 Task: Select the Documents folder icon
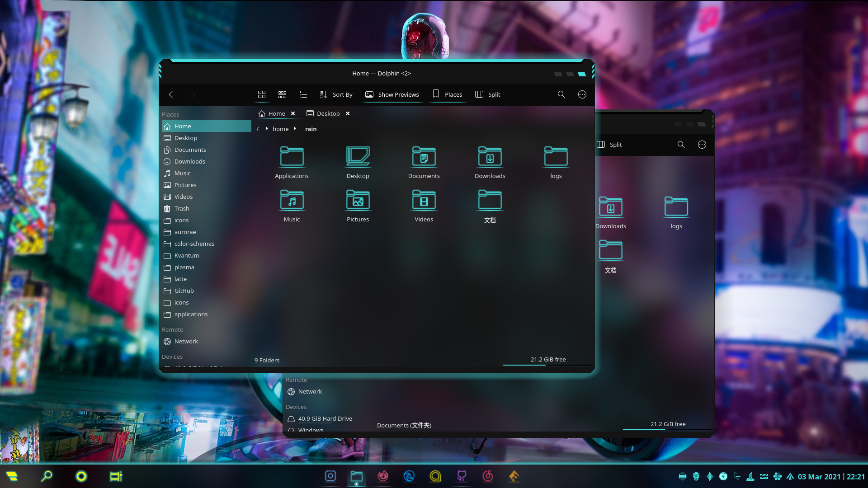[x=424, y=163]
